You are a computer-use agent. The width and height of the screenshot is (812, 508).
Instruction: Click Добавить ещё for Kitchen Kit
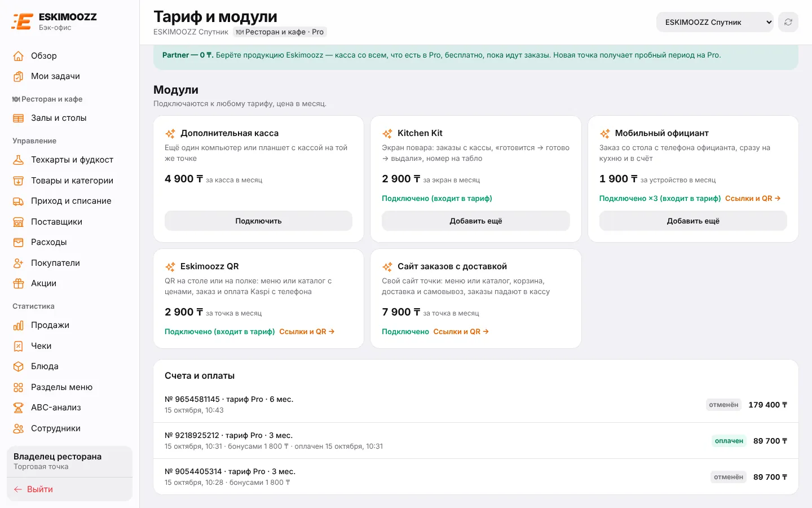(x=476, y=221)
